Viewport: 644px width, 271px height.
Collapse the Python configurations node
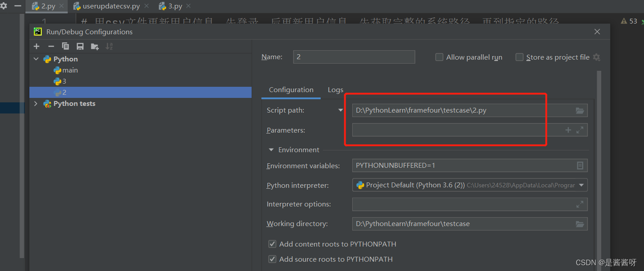(36, 59)
